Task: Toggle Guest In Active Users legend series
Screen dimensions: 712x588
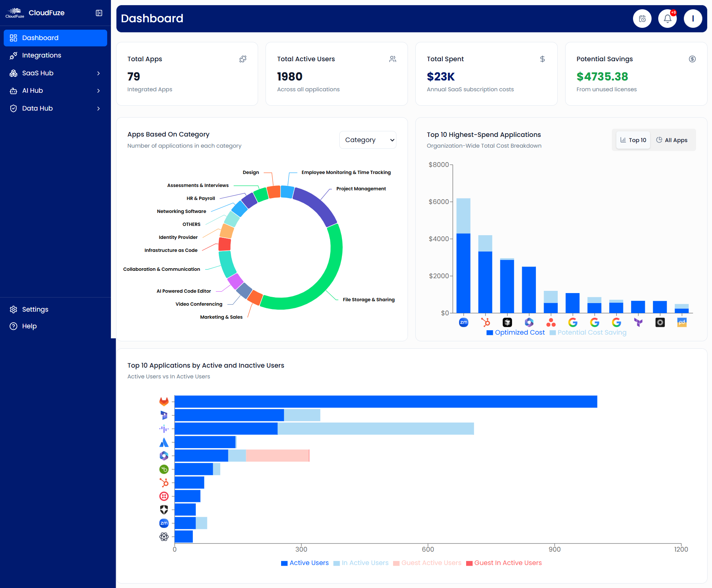Action: pyautogui.click(x=504, y=563)
